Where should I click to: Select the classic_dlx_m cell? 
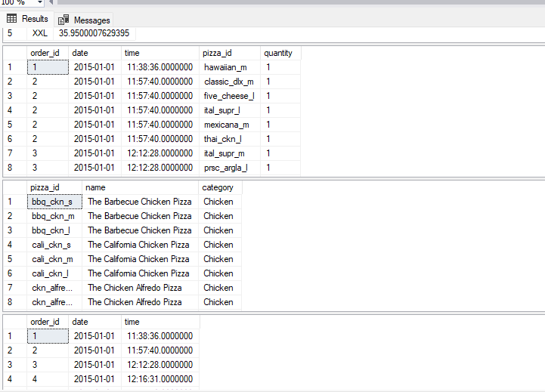click(x=230, y=82)
